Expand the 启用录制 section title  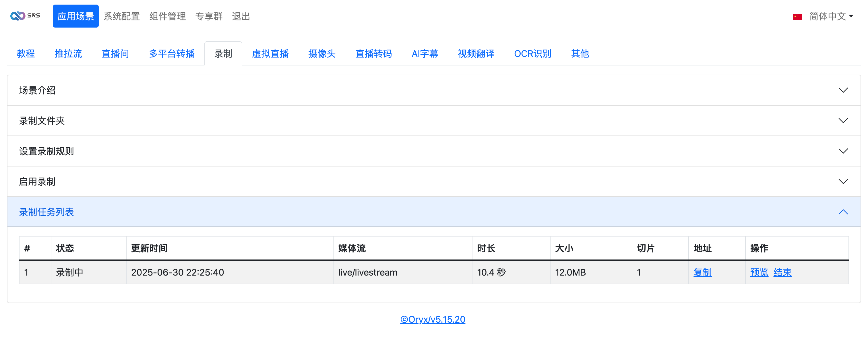(x=37, y=182)
